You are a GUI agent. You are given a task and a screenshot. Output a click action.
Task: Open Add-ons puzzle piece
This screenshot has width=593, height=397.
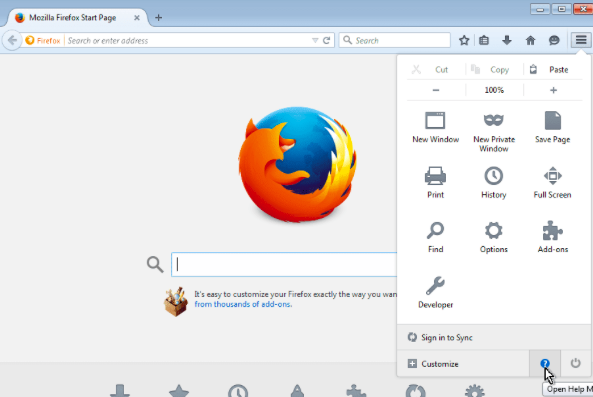(x=552, y=237)
